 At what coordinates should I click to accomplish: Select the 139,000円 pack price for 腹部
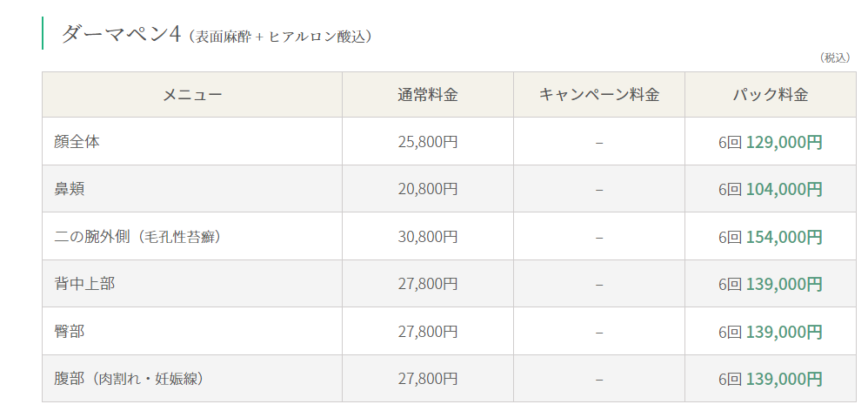[784, 380]
